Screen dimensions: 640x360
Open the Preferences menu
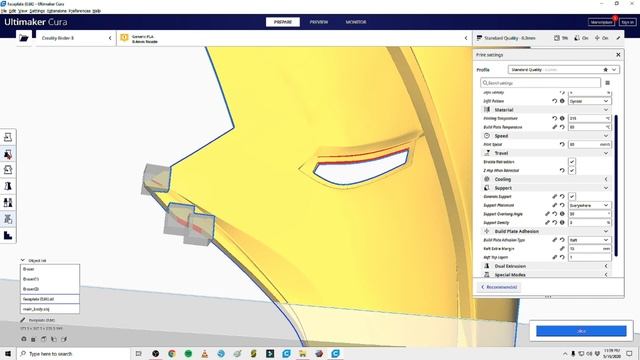pyautogui.click(x=80, y=11)
